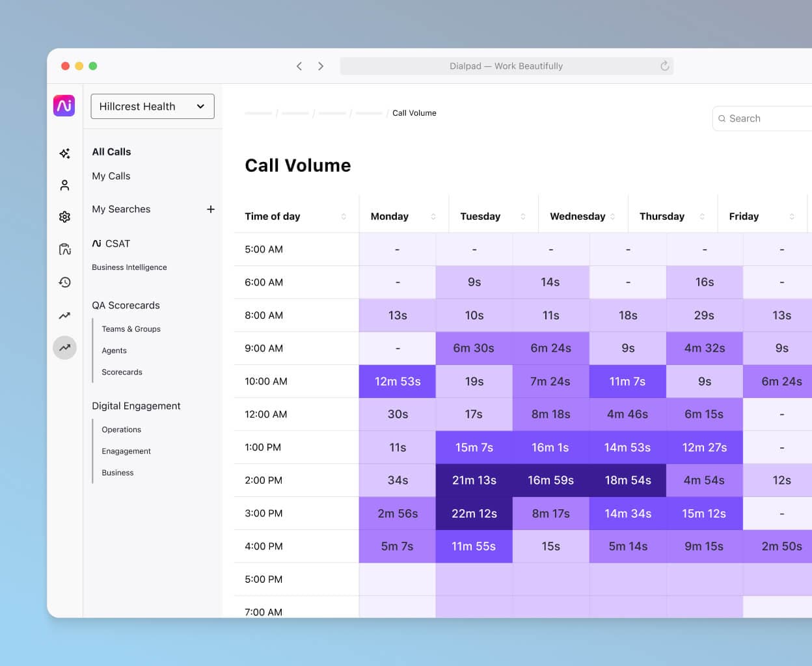Click the Call Volume breadcrumb link
The image size is (812, 666).
pos(414,113)
